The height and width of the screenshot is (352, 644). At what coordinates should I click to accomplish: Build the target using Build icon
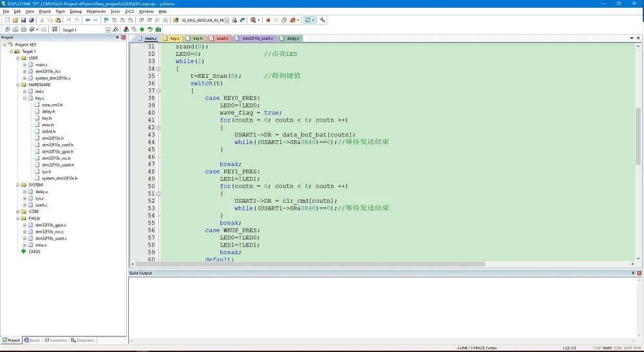pos(15,30)
